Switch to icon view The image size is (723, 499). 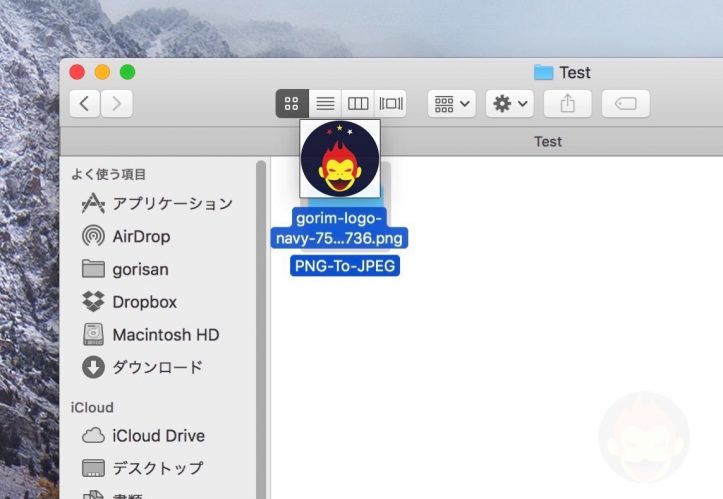tap(292, 103)
